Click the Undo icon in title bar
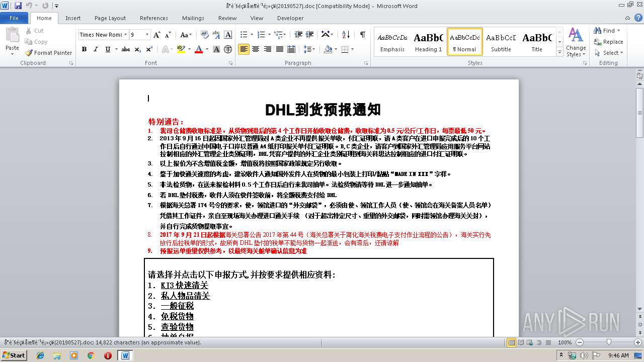 (29, 6)
